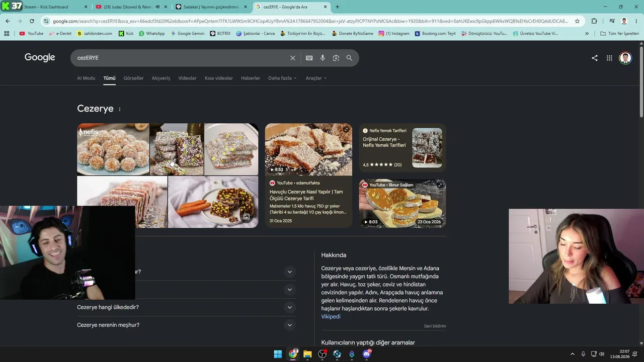This screenshot has width=644, height=362.
Task: Open the YouTube bookmark
Action: tap(31, 34)
